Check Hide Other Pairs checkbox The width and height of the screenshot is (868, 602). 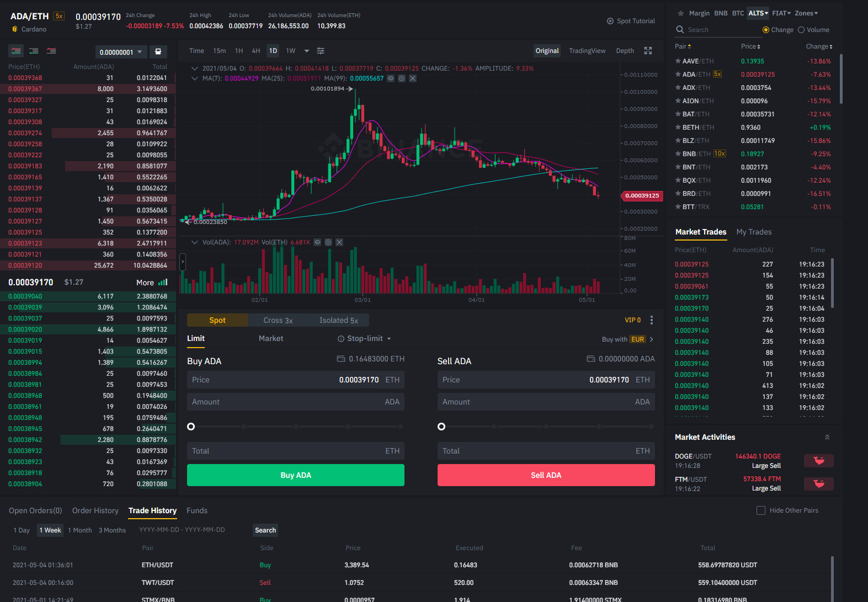761,510
